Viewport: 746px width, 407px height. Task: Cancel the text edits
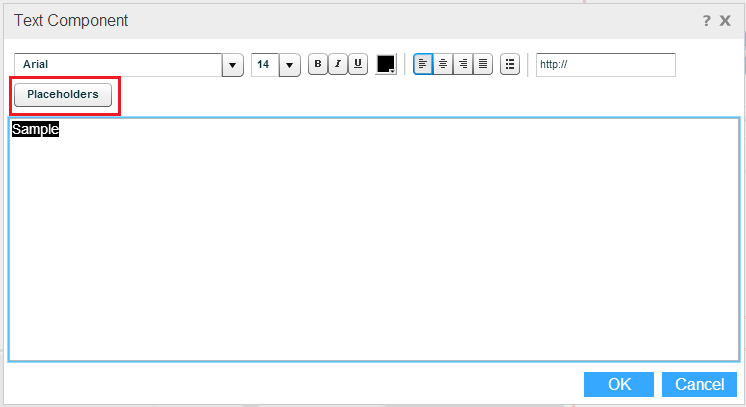coord(699,384)
